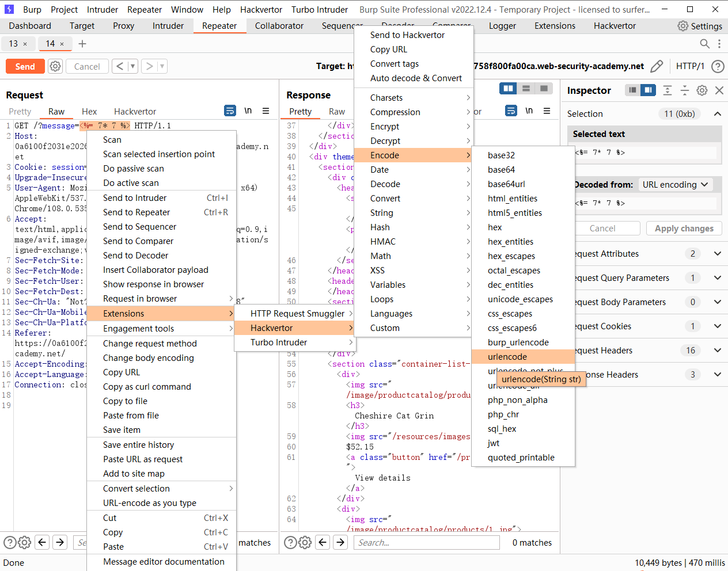Expand Request Headers section
Viewport: 728px width, 571px height.
tap(718, 351)
